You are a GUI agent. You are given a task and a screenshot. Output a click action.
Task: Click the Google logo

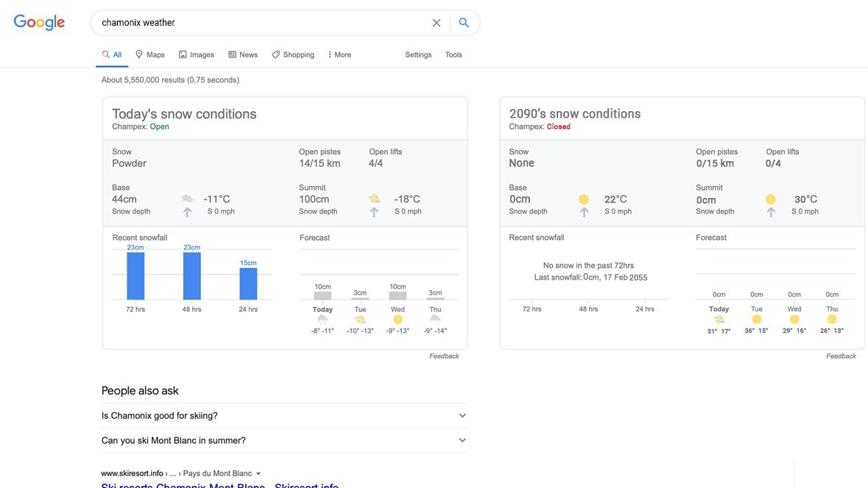pos(38,22)
